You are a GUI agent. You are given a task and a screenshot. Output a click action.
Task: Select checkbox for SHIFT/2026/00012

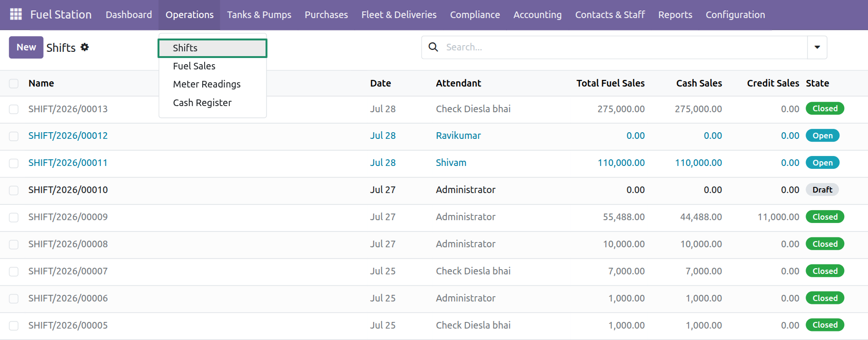14,136
